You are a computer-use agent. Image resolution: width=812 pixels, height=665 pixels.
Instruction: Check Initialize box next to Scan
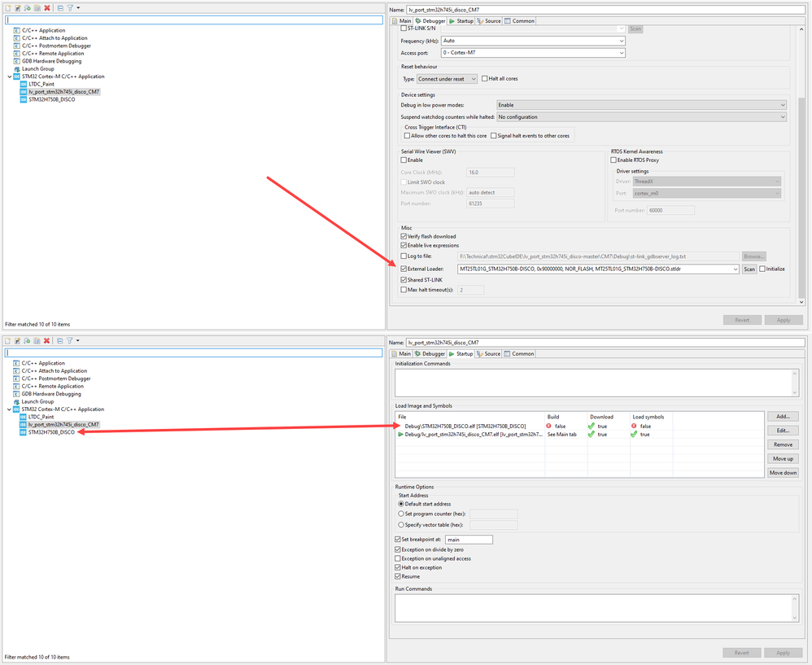762,269
